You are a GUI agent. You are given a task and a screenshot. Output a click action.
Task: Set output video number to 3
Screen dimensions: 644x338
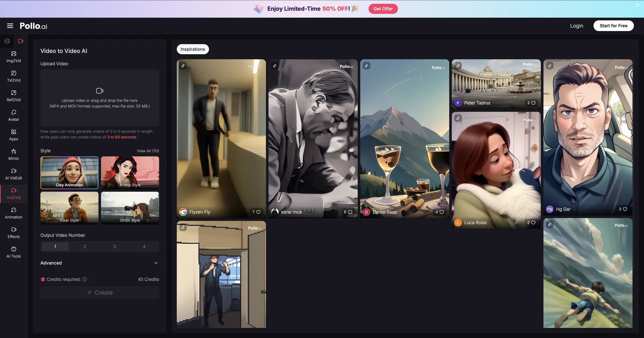[114, 247]
